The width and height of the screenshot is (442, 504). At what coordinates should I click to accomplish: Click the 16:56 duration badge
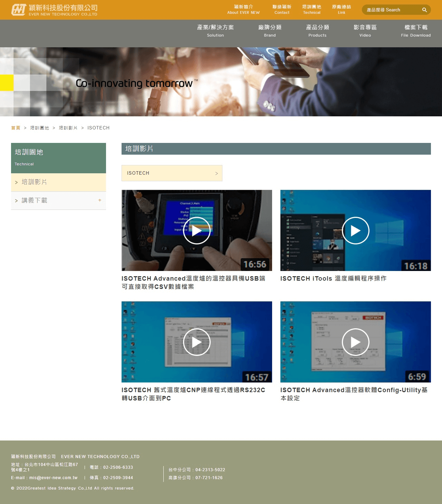[255, 264]
